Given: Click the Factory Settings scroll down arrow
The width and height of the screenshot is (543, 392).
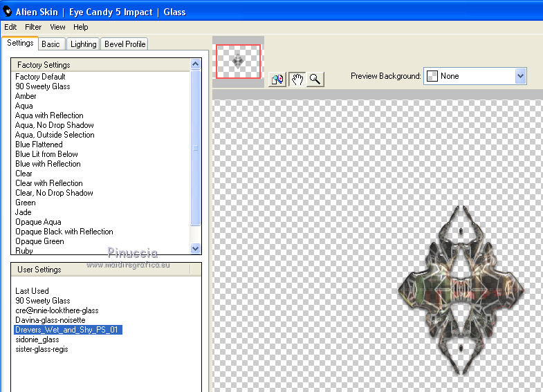Looking at the screenshot, I should click(195, 248).
